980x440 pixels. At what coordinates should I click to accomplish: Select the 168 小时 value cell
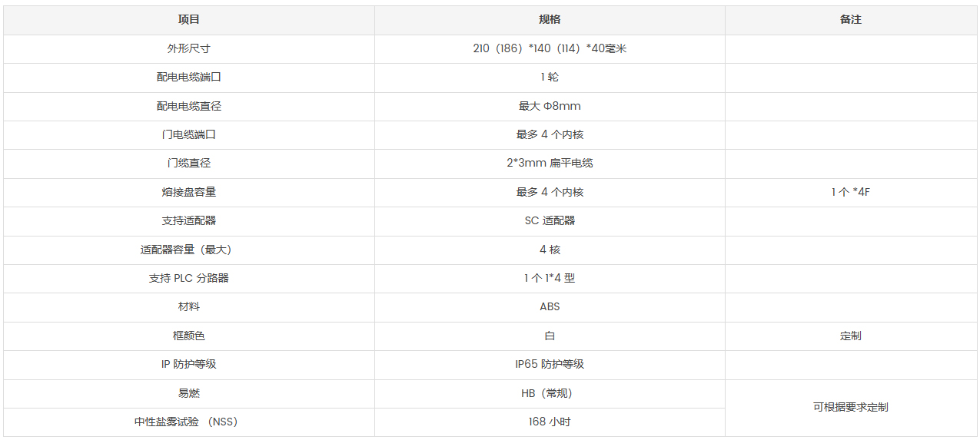550,422
